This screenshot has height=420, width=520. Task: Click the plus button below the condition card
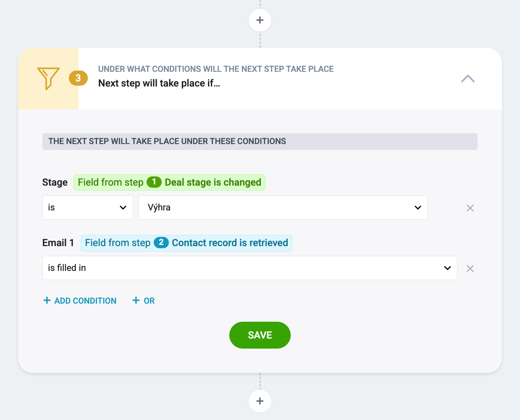260,401
